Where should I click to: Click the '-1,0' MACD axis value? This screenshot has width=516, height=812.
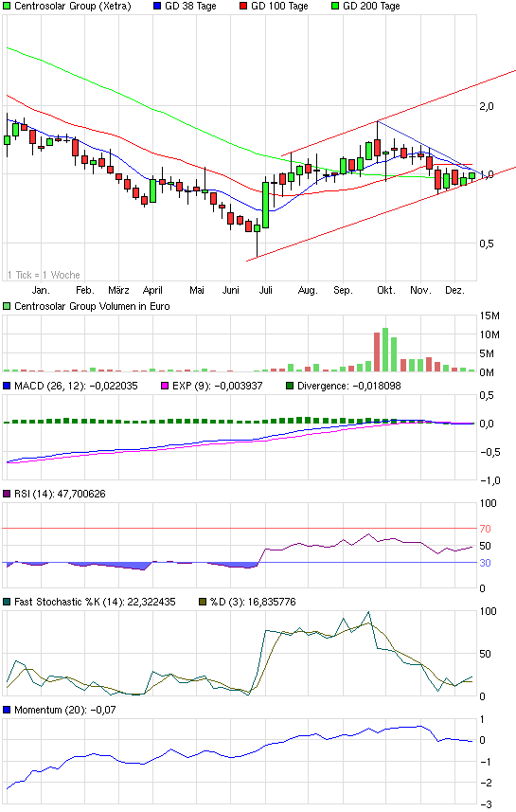point(490,480)
